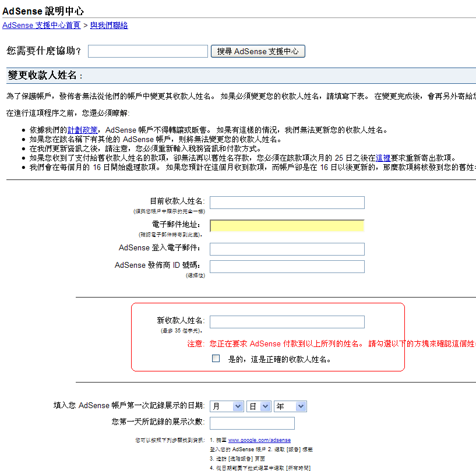This screenshot has width=476, height=471.
Task: Click the AdSense 說明中心 title
Action: point(43,11)
